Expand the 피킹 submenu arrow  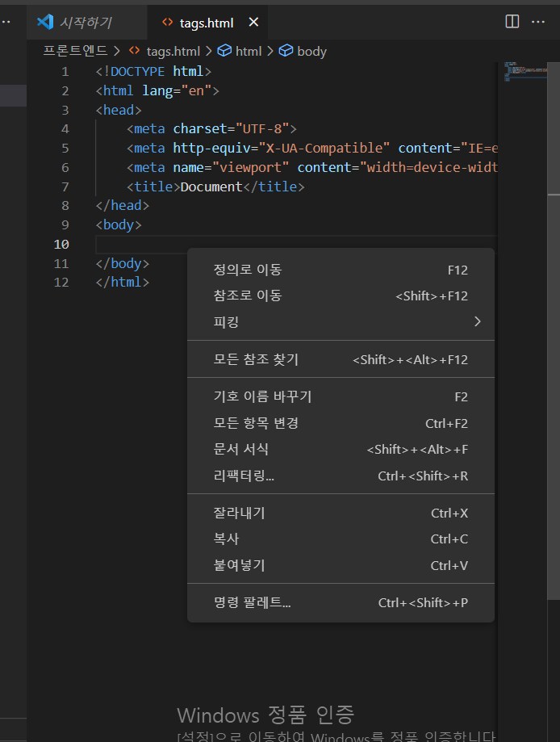[x=477, y=322]
